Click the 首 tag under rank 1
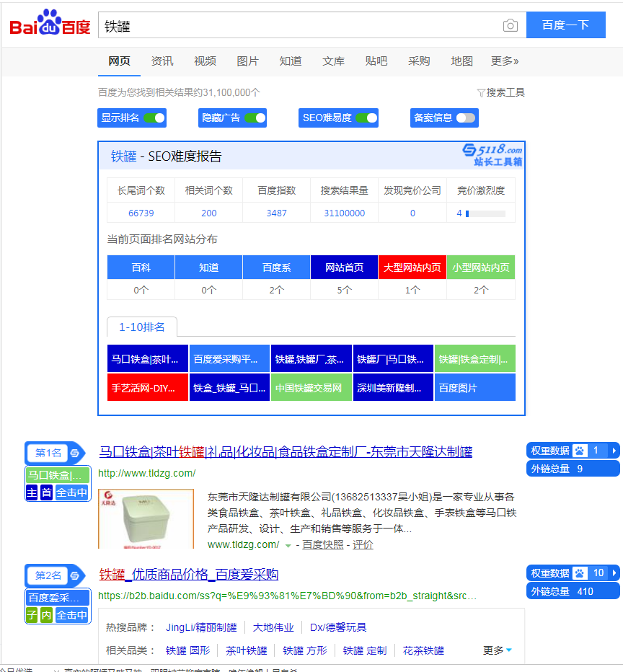The height and width of the screenshot is (672, 623). click(46, 492)
